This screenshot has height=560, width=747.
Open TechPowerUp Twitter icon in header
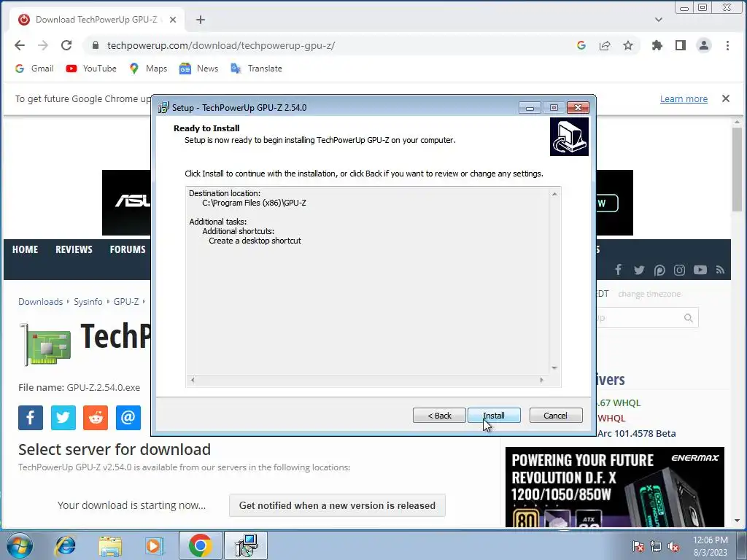pos(639,270)
